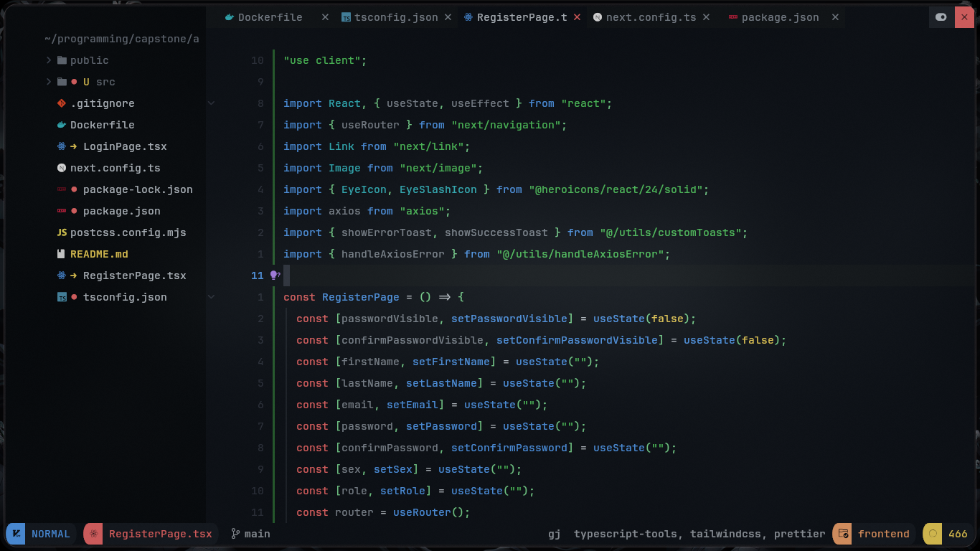
Task: Click the Neovim mode icon in statusline
Action: pos(16,534)
